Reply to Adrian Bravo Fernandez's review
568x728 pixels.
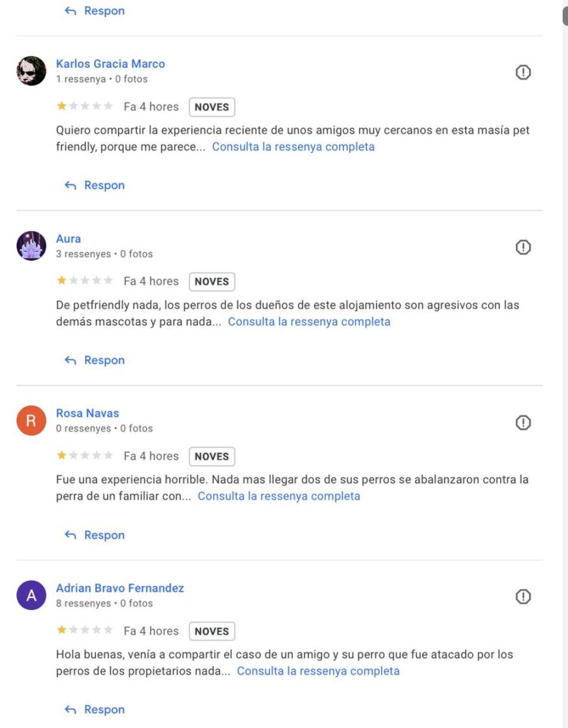point(95,710)
